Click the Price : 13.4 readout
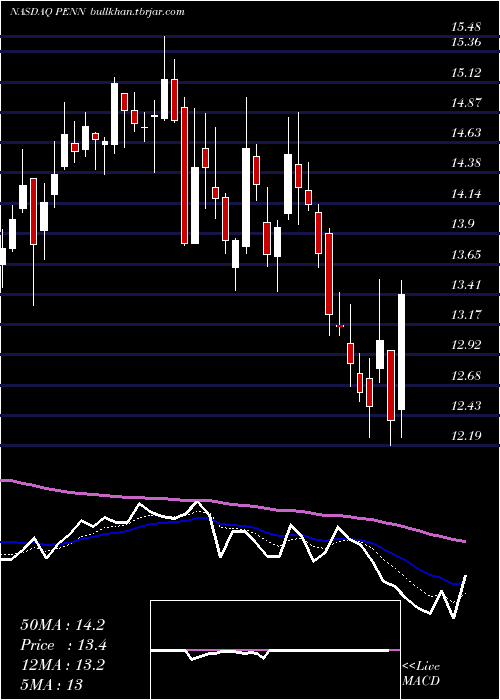Image resolution: width=500 pixels, height=700 pixels. coord(63,645)
